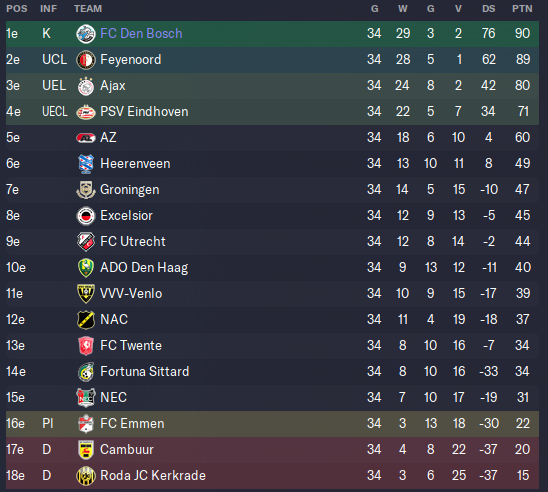The width and height of the screenshot is (548, 492).
Task: Click the FC Den Bosch club crest
Action: tap(86, 34)
